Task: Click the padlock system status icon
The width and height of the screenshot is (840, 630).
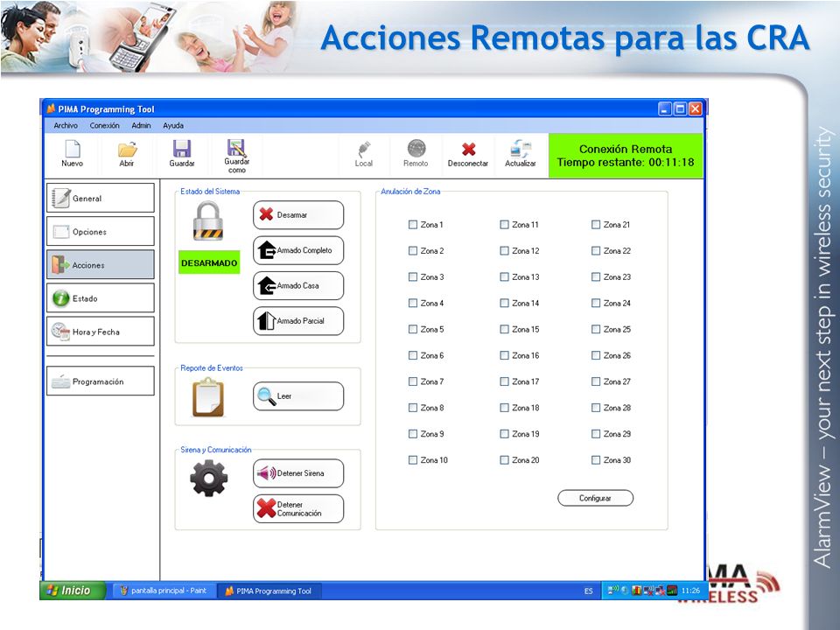Action: (208, 221)
